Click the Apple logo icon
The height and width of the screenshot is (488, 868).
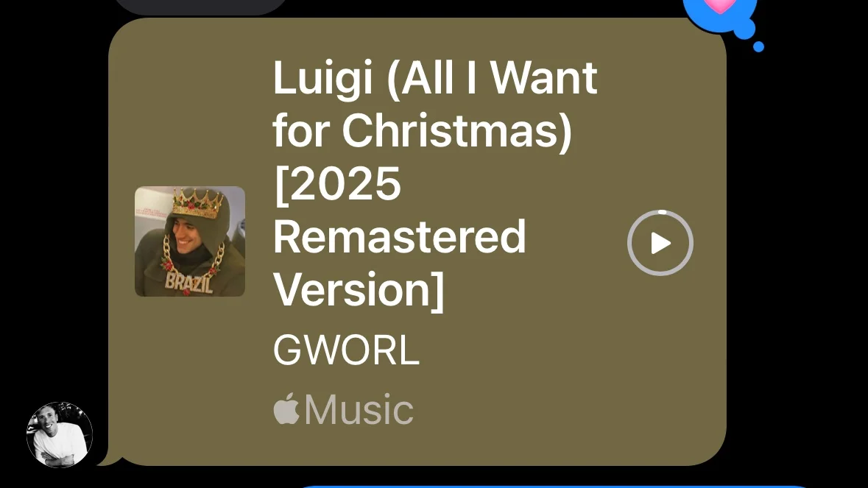click(286, 409)
